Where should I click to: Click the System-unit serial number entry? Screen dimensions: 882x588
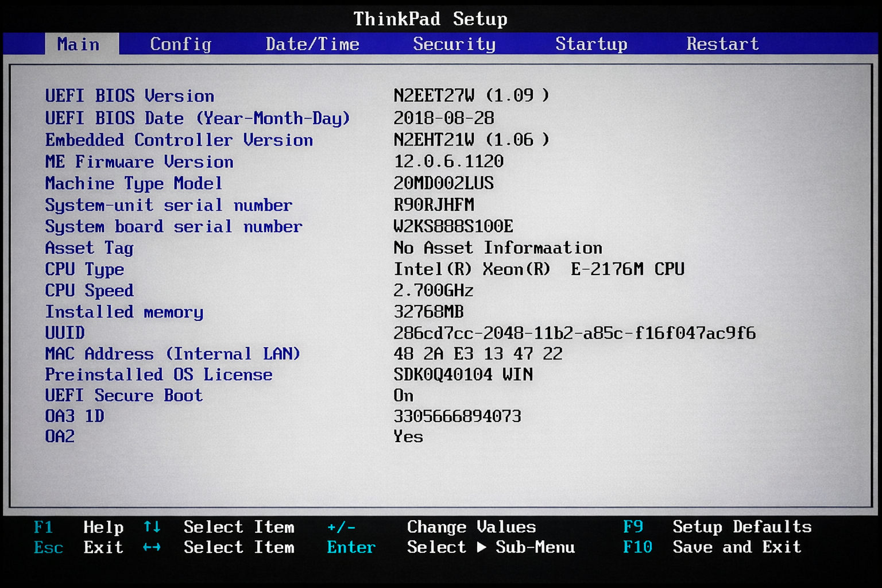pyautogui.click(x=169, y=205)
